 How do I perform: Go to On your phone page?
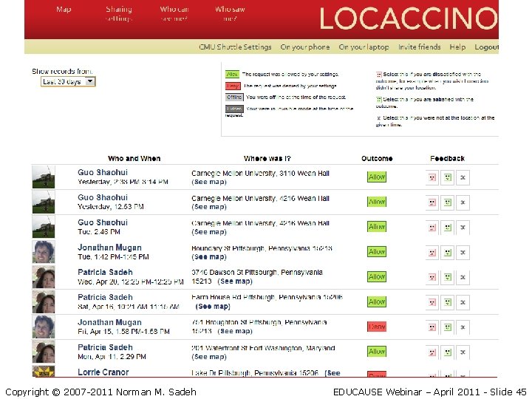pos(304,47)
